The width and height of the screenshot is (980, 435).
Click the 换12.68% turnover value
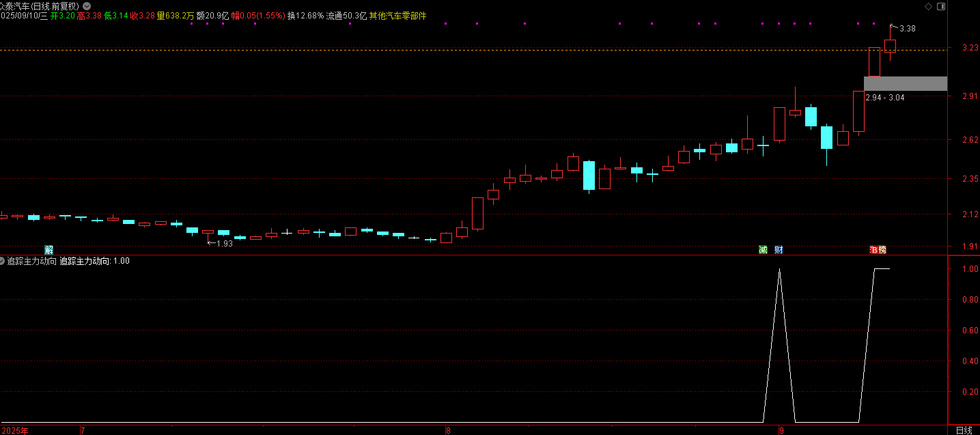coord(305,15)
